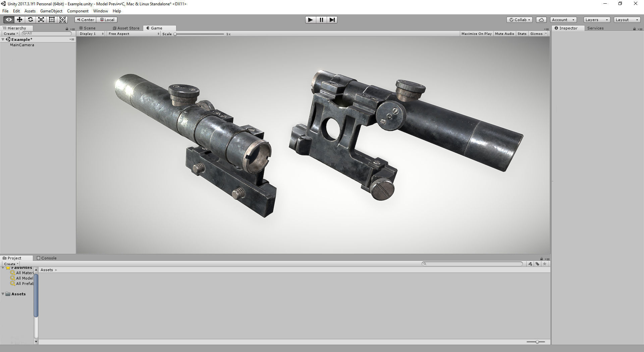Image resolution: width=644 pixels, height=352 pixels.
Task: Toggle the Stats overlay
Action: 522,34
